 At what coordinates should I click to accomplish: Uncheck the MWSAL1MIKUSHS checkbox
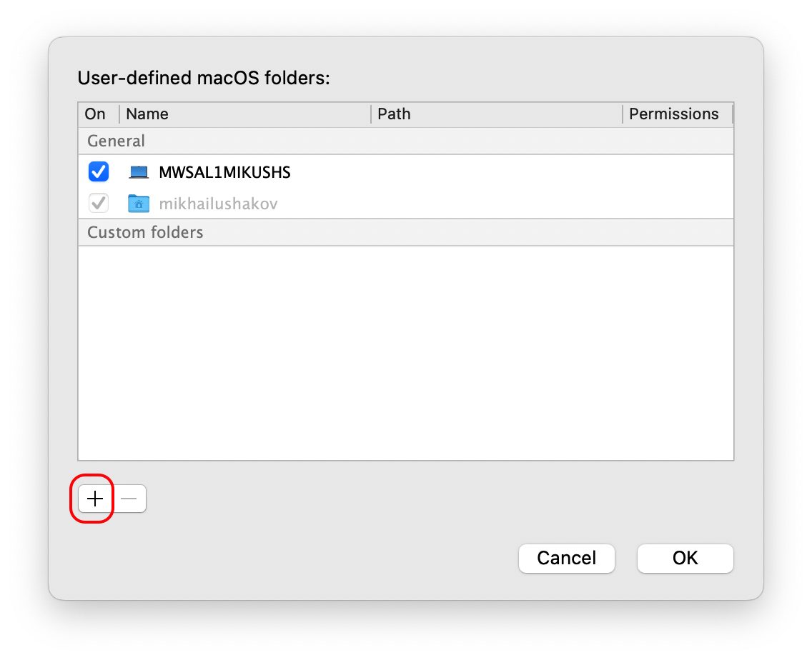98,172
